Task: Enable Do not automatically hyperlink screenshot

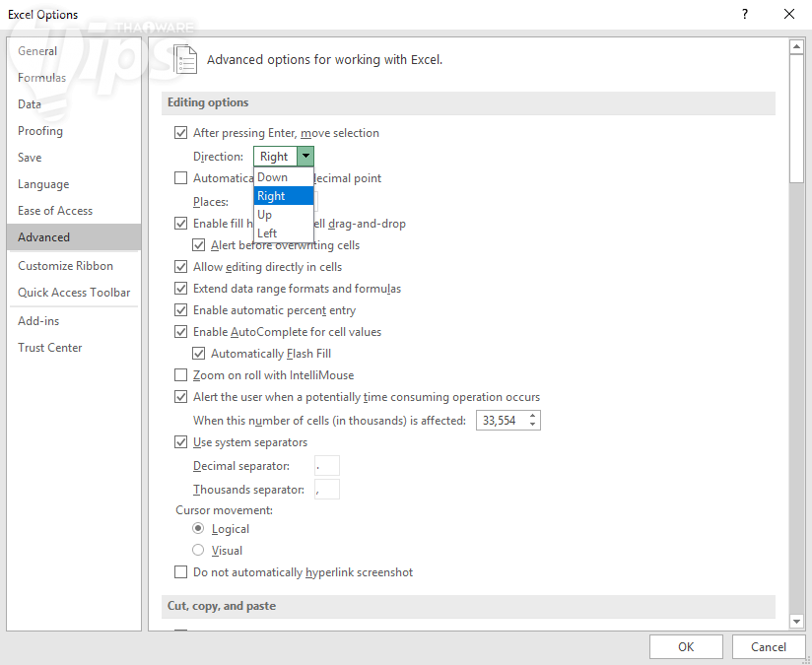Action: [x=180, y=572]
